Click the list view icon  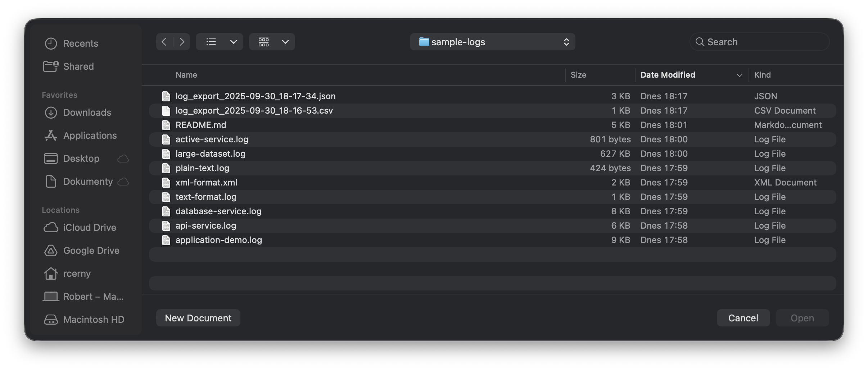[211, 42]
